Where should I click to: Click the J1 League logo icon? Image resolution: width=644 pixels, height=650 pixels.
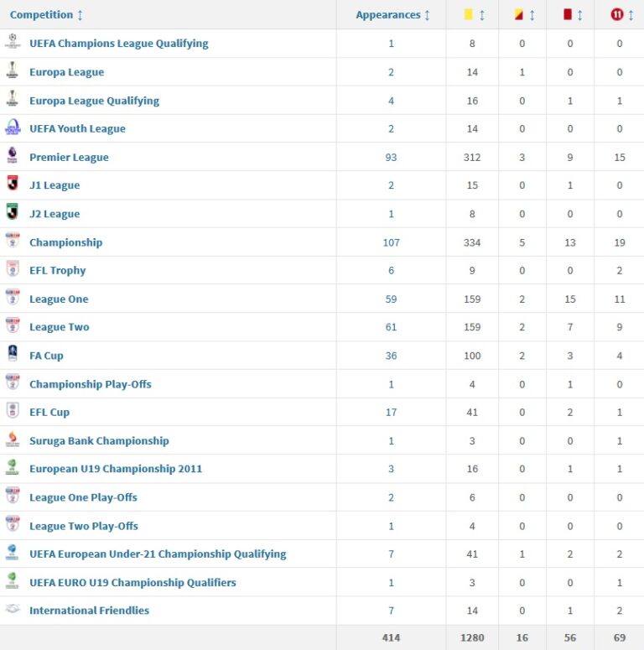(13, 185)
